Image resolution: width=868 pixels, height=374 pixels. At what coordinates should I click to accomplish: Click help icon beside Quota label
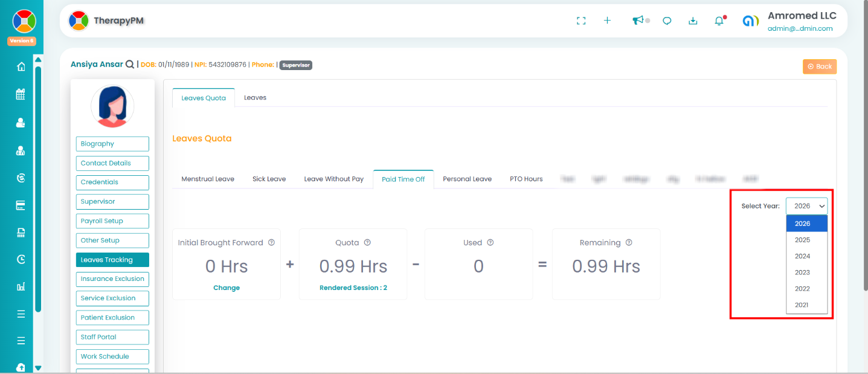[367, 243]
